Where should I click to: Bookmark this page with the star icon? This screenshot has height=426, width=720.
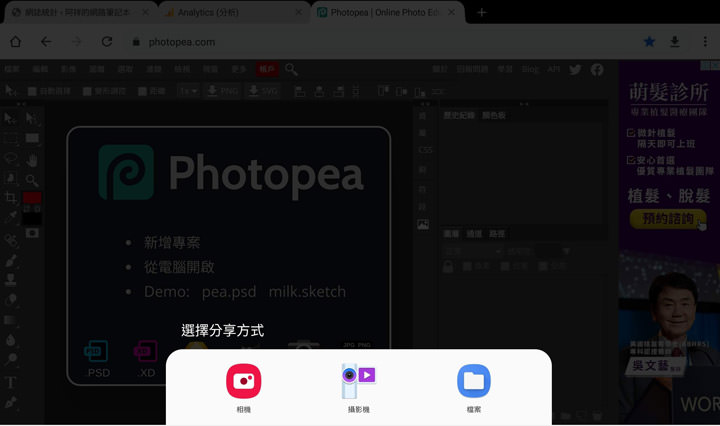(649, 42)
